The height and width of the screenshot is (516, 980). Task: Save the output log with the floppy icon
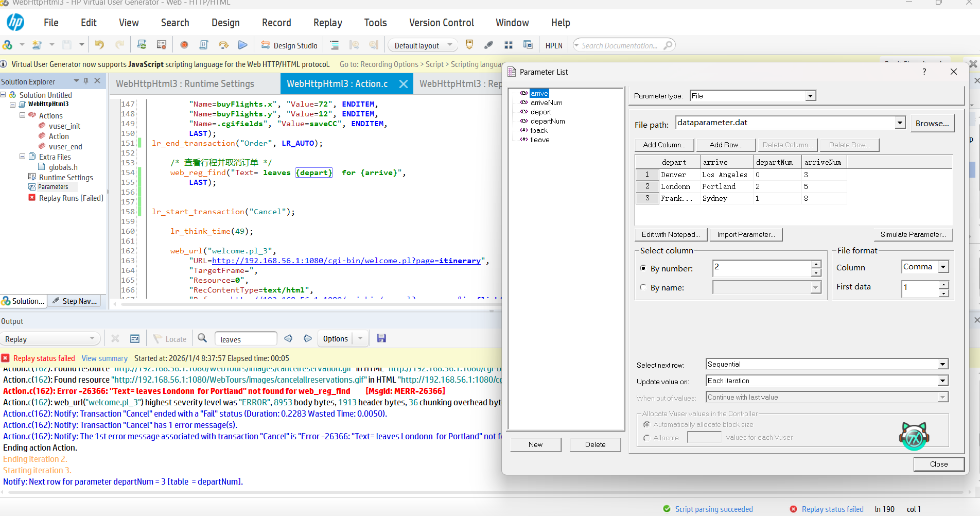[381, 338]
